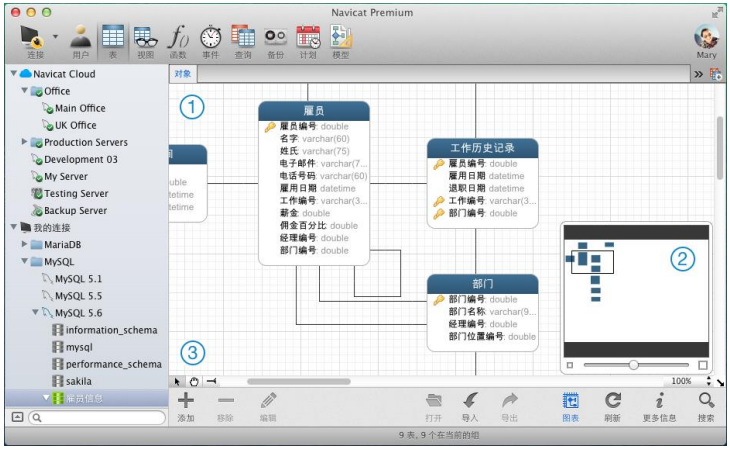The image size is (730, 449).
Task: Click the 导出 export icon
Action: 510,400
